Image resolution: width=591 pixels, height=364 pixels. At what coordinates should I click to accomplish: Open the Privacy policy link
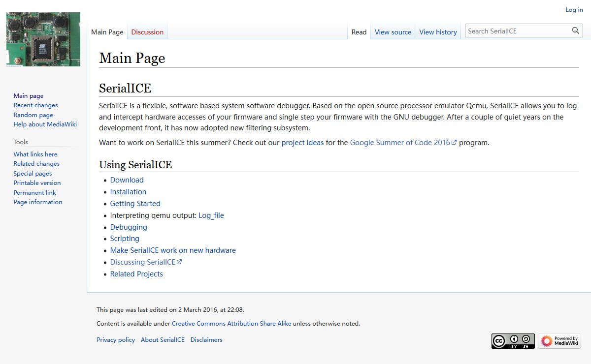click(116, 340)
